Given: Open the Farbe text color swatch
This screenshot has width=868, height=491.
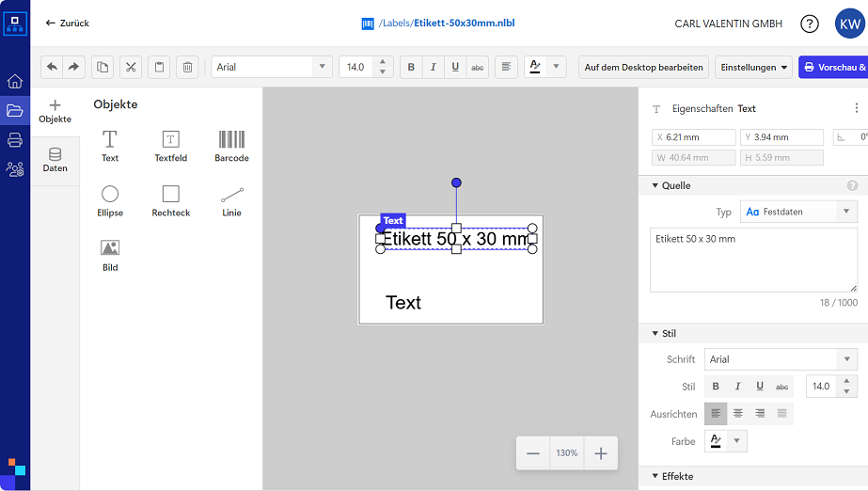Looking at the screenshot, I should click(717, 441).
